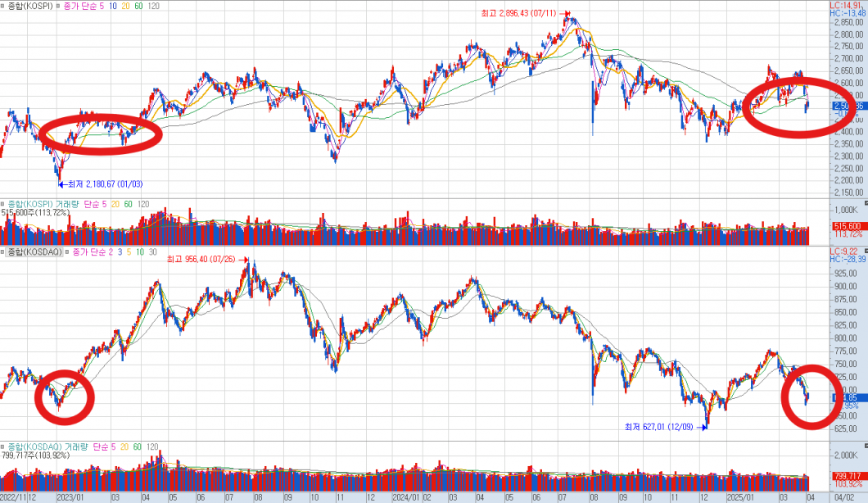Select the 종합(KOSDAQ) chart title label
This screenshot has width=868, height=503.
click(33, 251)
